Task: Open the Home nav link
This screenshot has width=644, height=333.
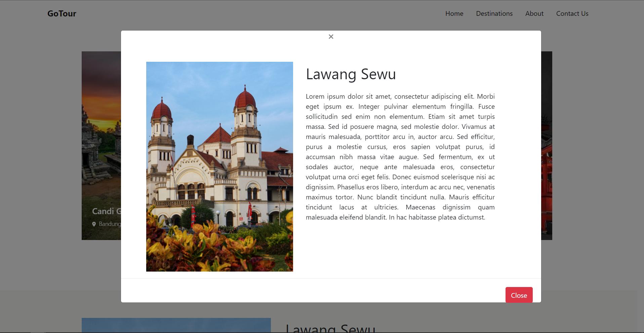Action: click(x=454, y=13)
